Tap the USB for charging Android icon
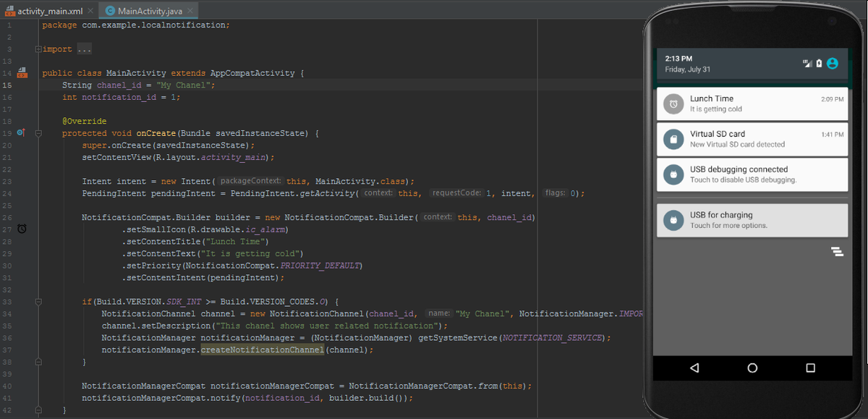Viewport: 868px width, 419px height. click(x=673, y=220)
